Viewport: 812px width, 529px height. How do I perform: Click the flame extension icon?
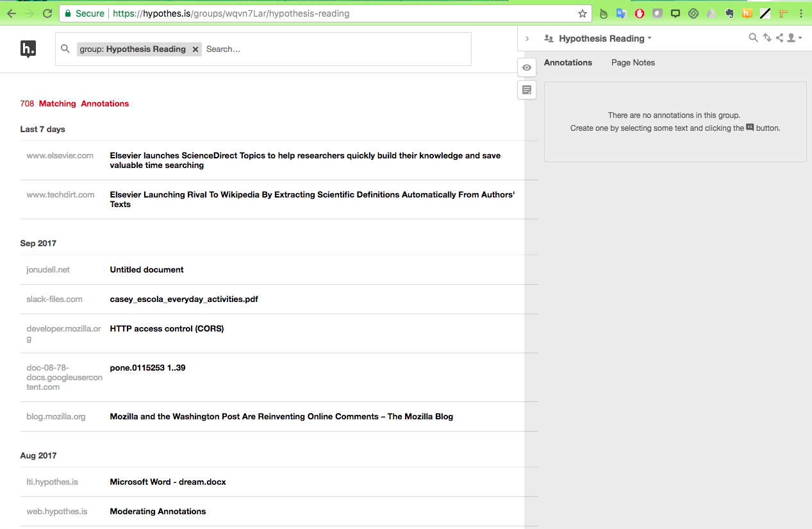click(x=603, y=13)
